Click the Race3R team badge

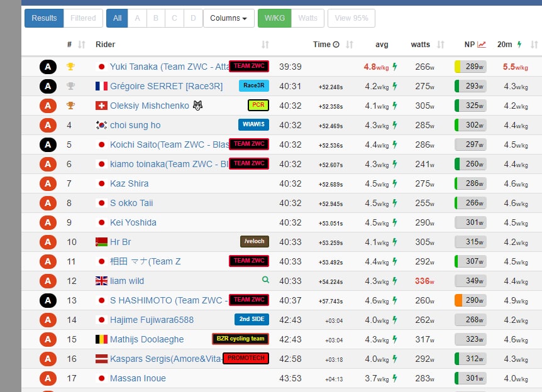tap(254, 85)
